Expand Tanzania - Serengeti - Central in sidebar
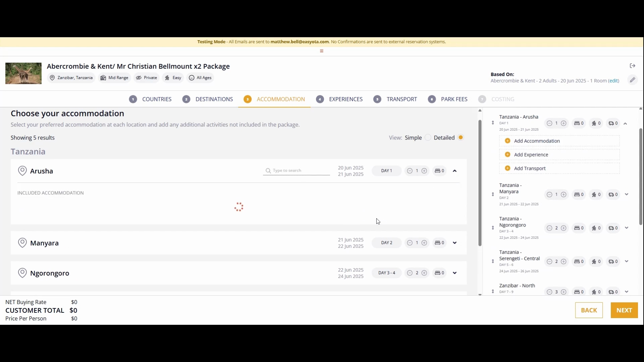 coord(627,261)
